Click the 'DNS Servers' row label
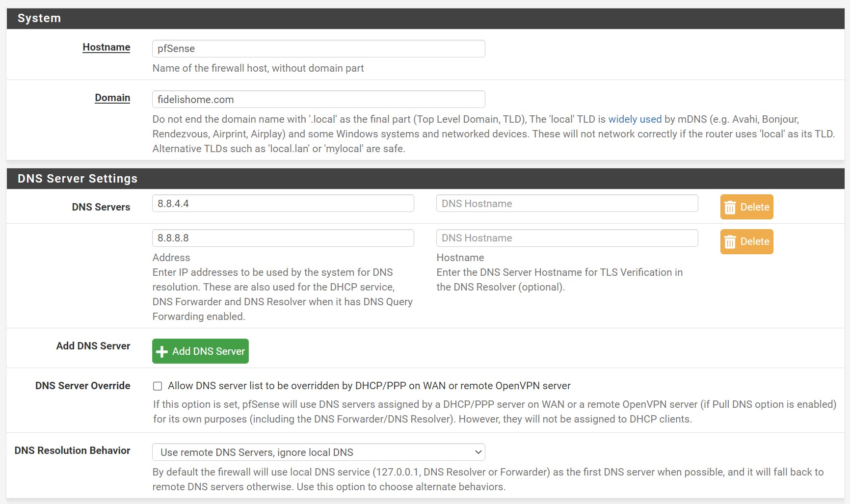850x504 pixels. [101, 207]
